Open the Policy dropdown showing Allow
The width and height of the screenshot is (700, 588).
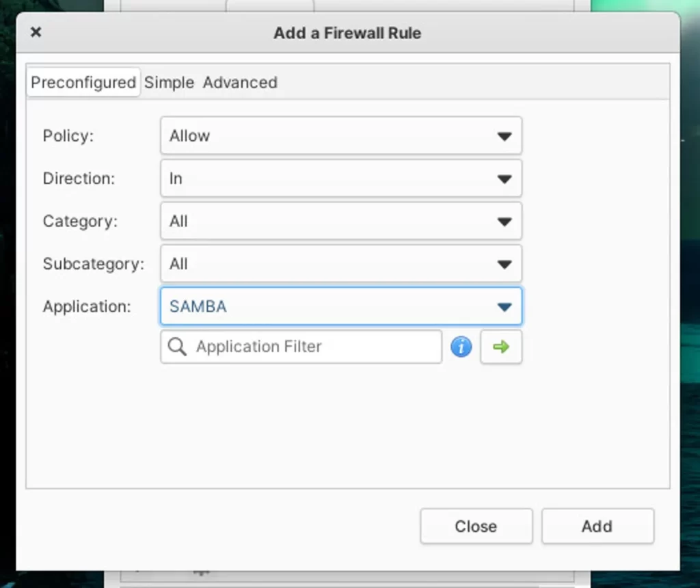coord(341,136)
